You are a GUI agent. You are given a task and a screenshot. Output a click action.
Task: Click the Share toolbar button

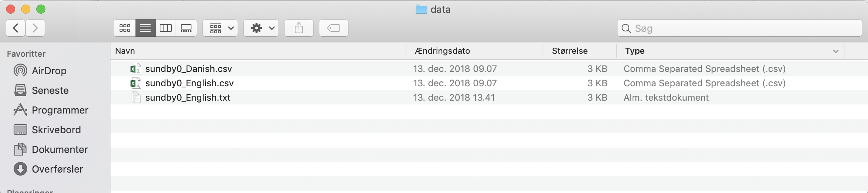point(299,28)
